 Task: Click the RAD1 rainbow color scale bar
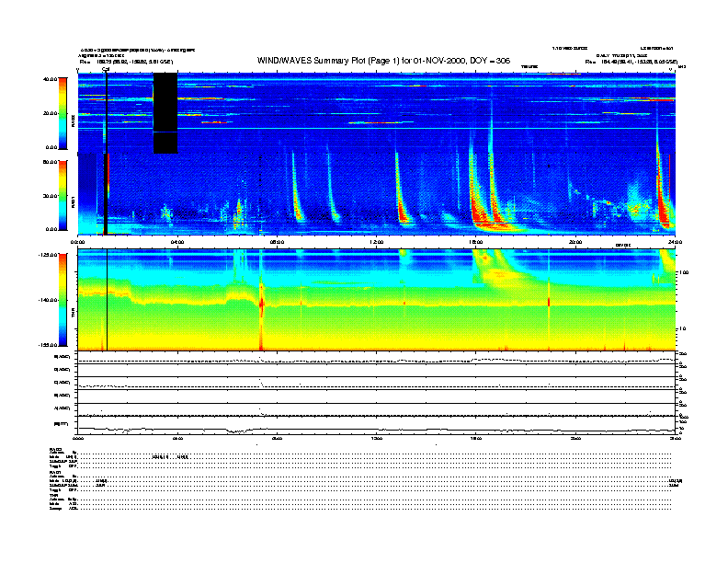(63, 195)
